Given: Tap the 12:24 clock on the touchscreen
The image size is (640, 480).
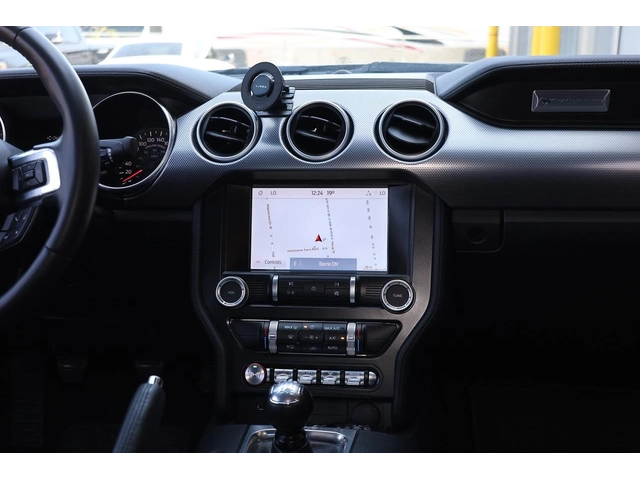Looking at the screenshot, I should [x=317, y=193].
